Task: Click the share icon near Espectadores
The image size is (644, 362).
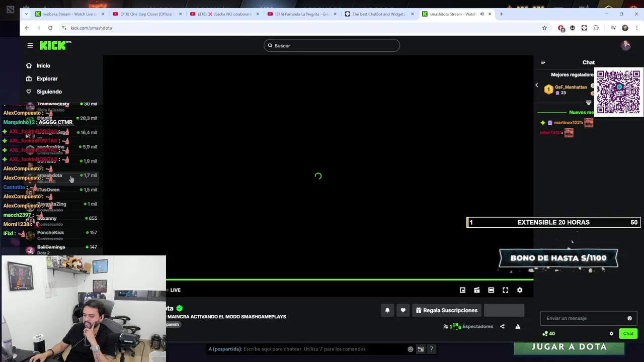Action: [x=502, y=327]
